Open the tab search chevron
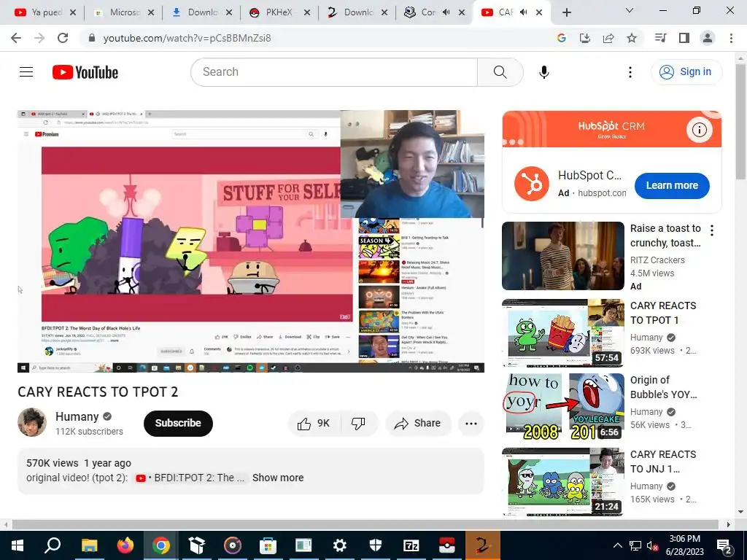 tap(630, 10)
